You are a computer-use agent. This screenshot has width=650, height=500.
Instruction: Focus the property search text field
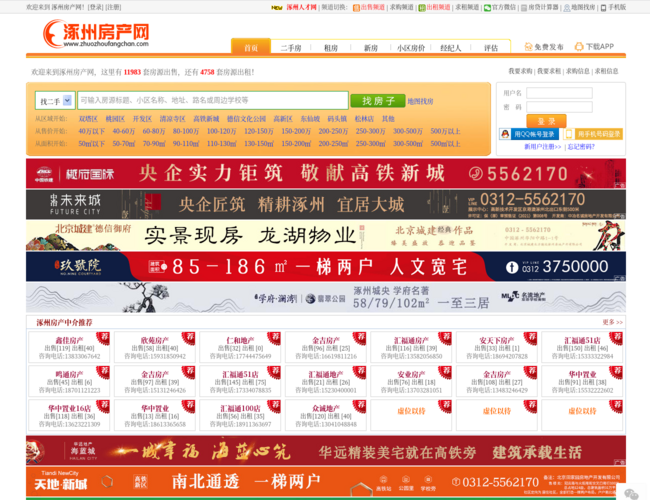pos(213,100)
